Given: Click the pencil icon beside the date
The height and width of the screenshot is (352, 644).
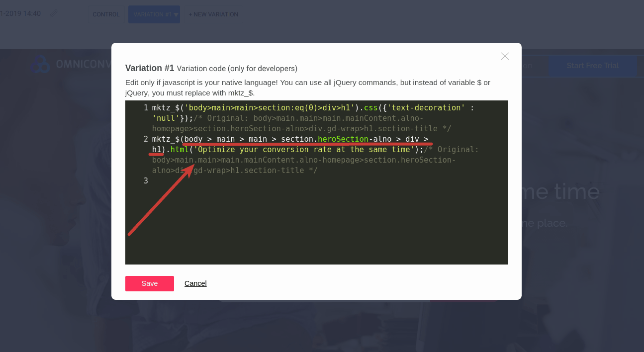Looking at the screenshot, I should tap(54, 14).
